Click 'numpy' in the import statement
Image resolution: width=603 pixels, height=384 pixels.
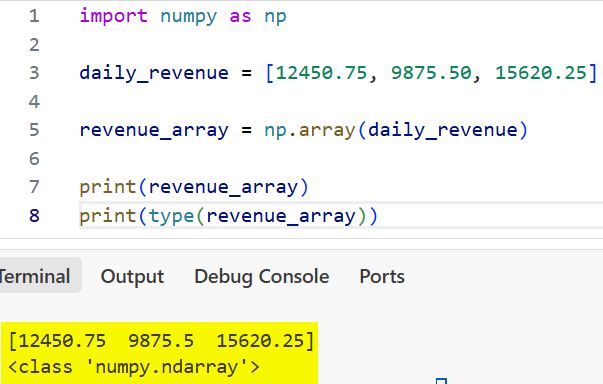click(x=188, y=17)
